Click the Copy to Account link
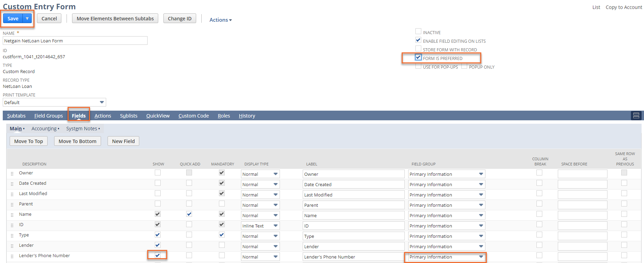 click(x=624, y=7)
